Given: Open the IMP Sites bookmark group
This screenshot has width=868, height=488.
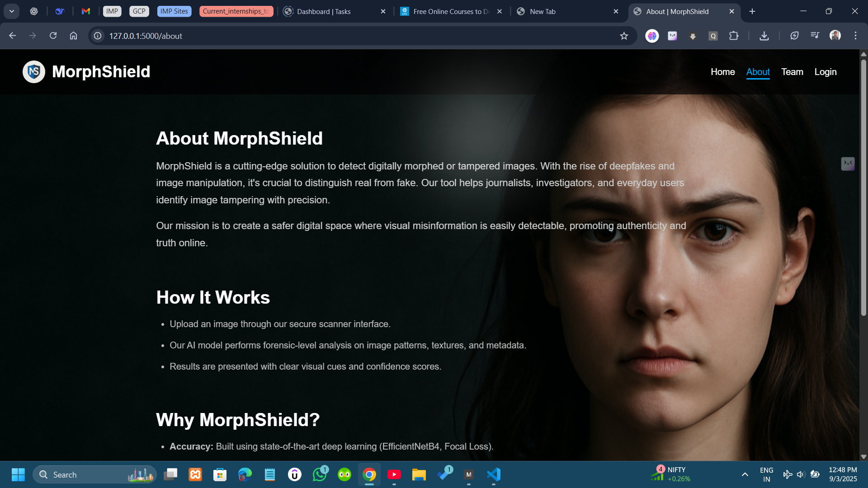Looking at the screenshot, I should pyautogui.click(x=174, y=11).
